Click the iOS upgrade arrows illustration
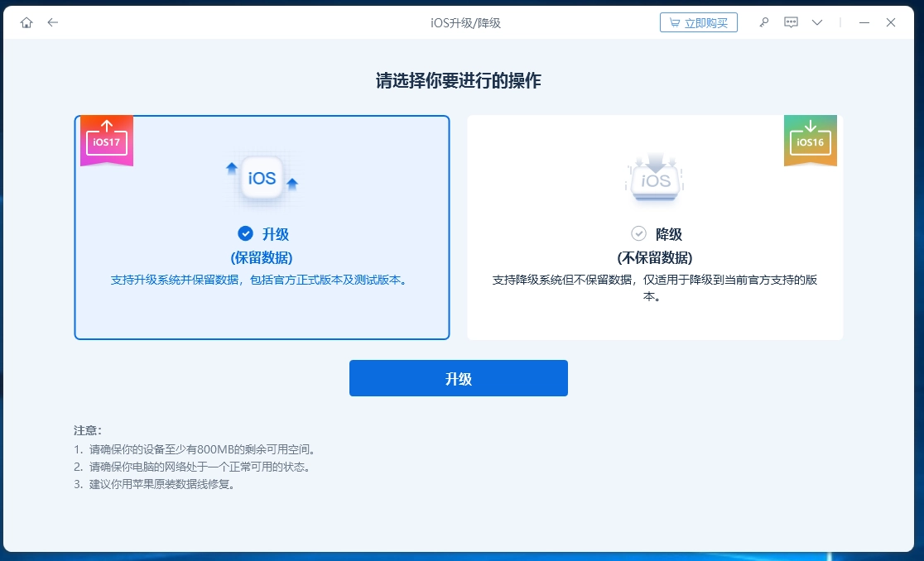This screenshot has height=561, width=924. (262, 178)
